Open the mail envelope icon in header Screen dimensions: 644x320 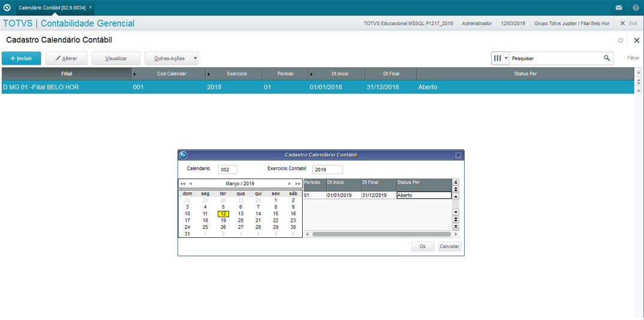click(x=619, y=7)
